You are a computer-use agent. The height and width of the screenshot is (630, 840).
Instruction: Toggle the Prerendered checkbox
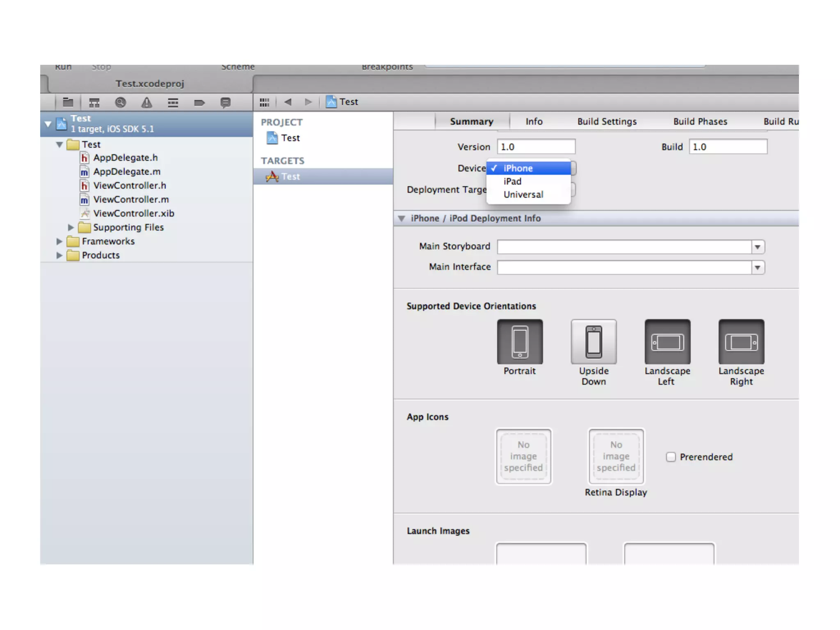671,457
